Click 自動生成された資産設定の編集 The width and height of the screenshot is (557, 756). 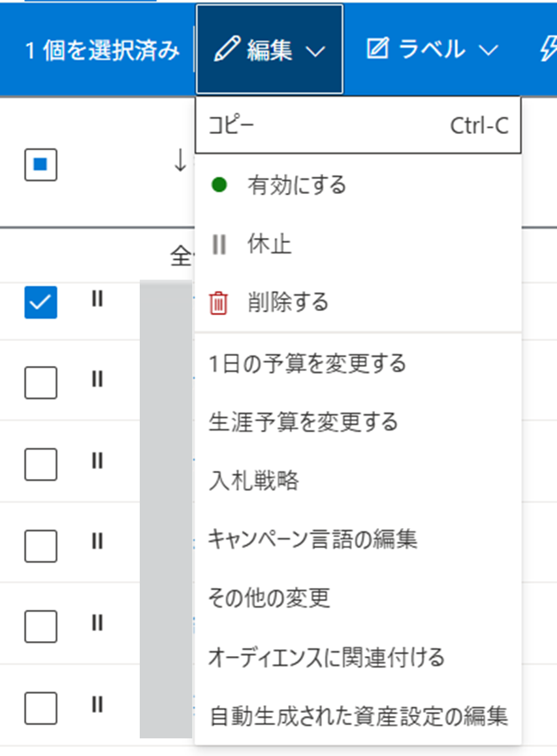point(358,715)
